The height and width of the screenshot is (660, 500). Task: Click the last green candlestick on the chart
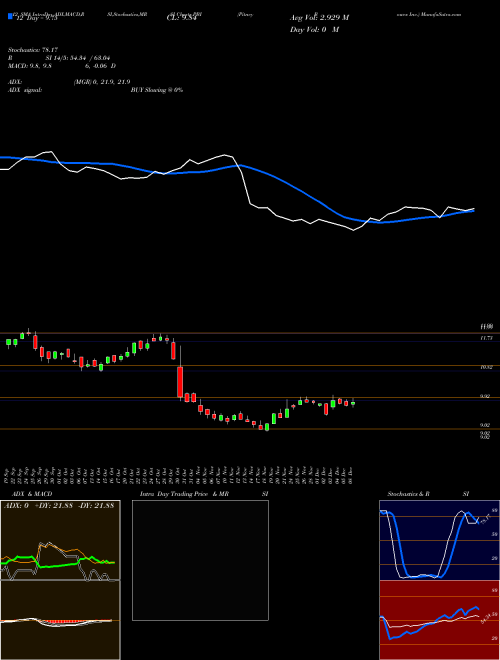(353, 403)
